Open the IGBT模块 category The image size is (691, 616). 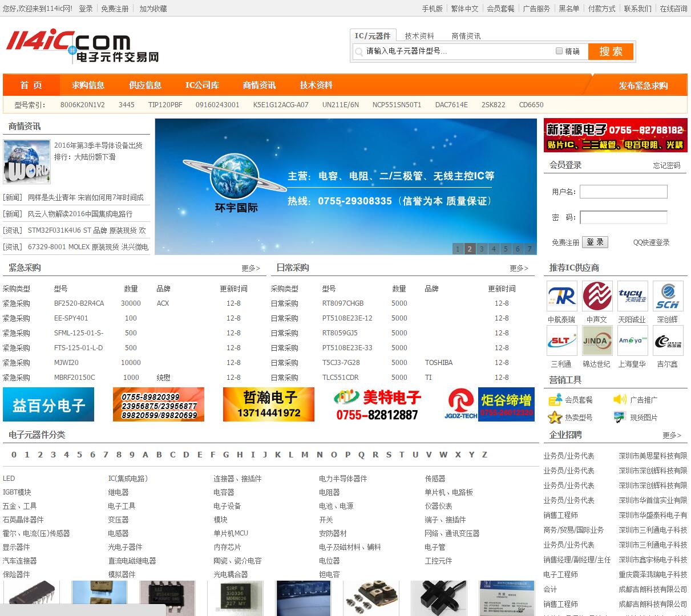tap(17, 492)
